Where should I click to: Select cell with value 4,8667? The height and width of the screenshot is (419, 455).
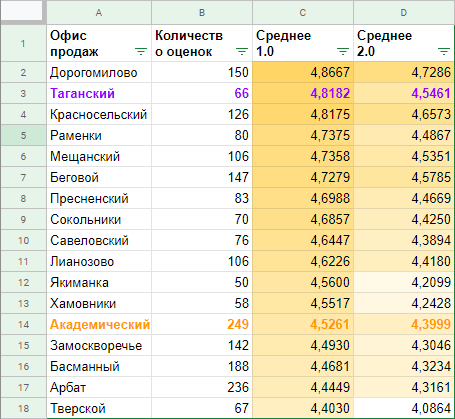click(x=303, y=72)
